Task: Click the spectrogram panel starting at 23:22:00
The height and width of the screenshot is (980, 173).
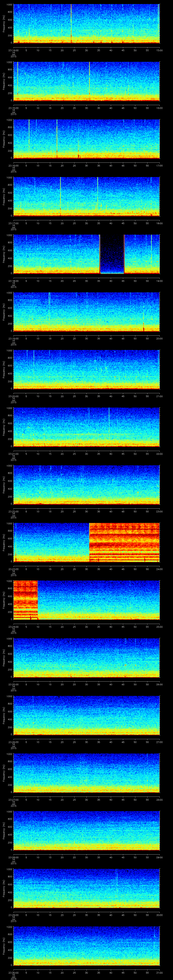Action: [87, 485]
